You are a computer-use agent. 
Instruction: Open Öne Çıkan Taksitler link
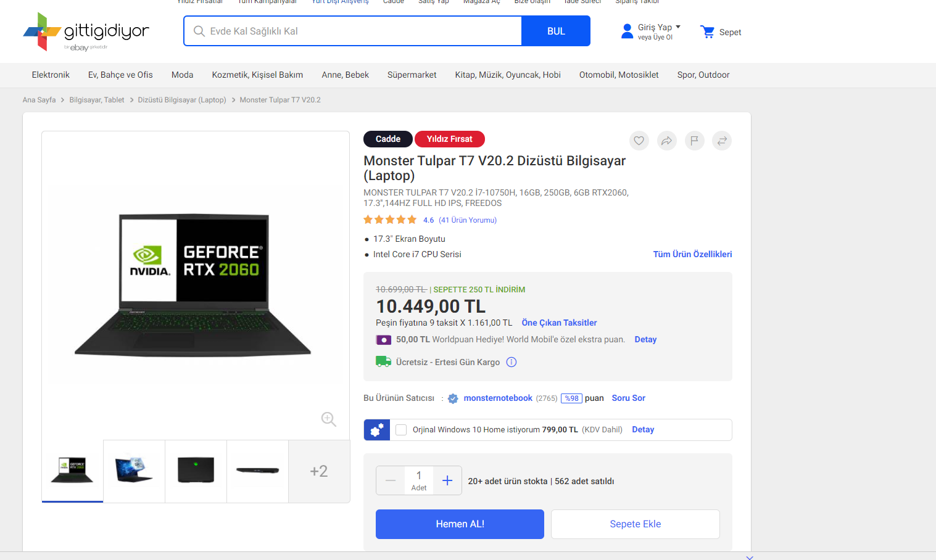point(559,323)
